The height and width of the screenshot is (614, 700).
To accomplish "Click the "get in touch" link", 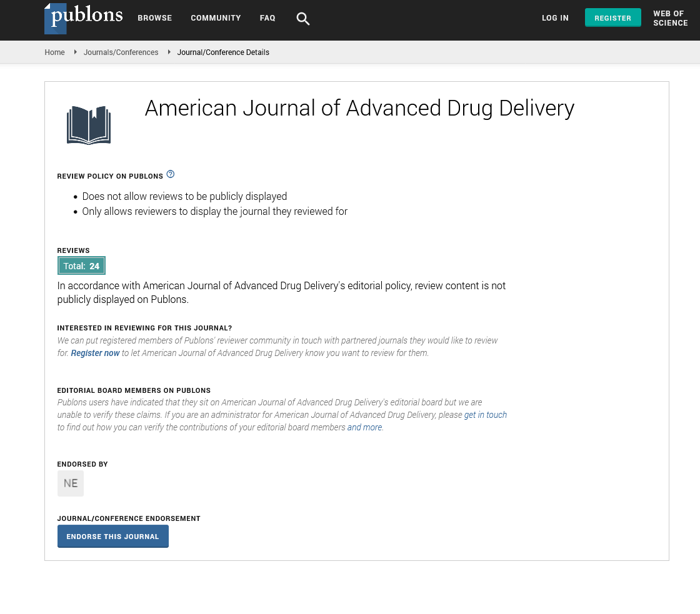I will pyautogui.click(x=485, y=415).
